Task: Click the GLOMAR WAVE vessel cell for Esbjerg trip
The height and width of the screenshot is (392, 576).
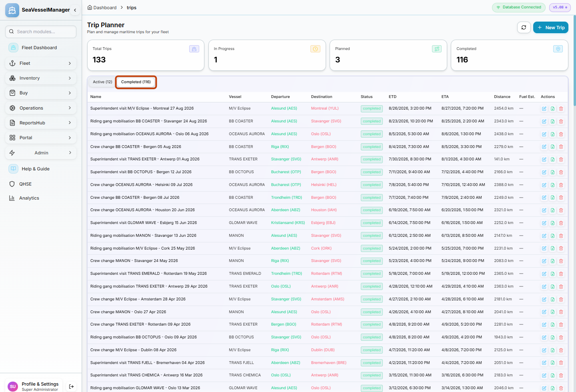Action: 243,223
